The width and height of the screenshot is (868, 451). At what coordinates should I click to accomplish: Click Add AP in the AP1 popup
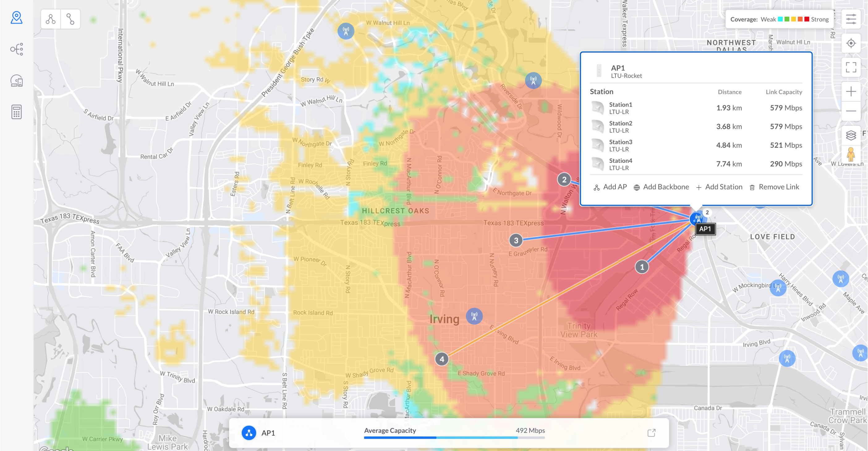point(610,187)
